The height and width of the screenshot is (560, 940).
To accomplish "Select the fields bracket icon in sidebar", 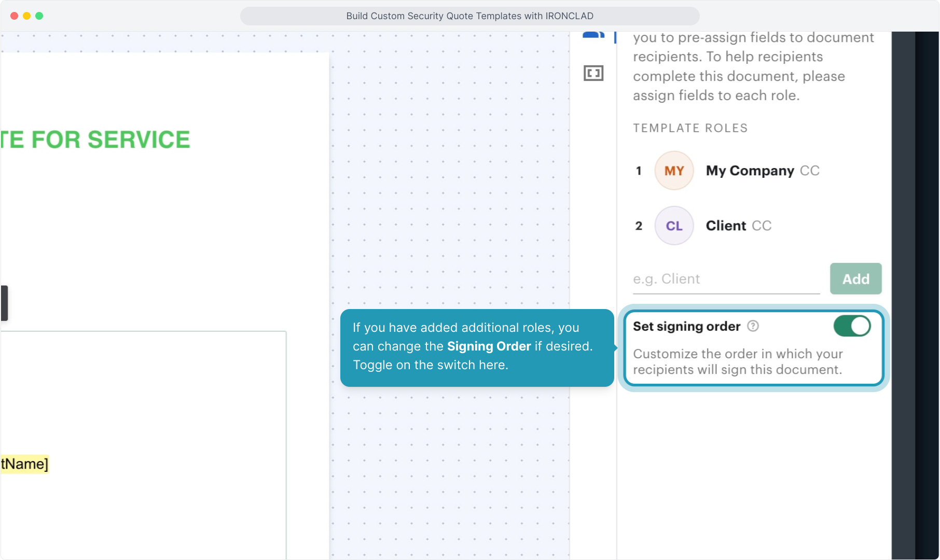I will [593, 73].
